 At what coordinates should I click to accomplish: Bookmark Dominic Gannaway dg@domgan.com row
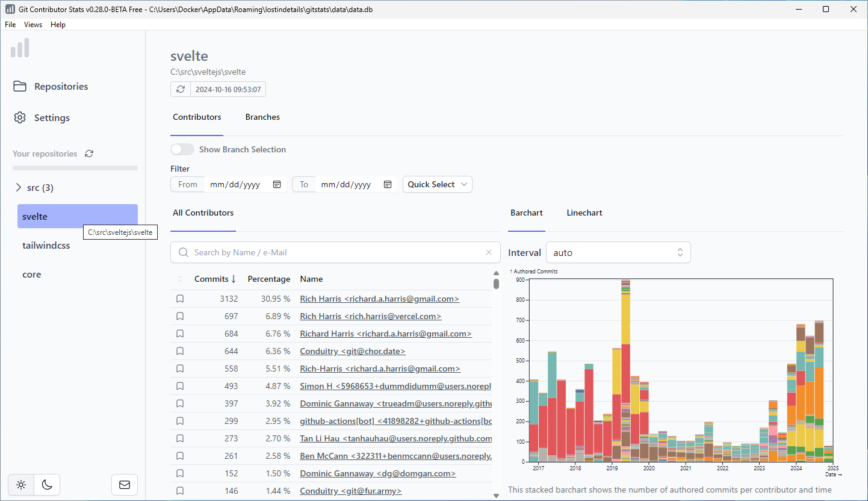coord(180,473)
